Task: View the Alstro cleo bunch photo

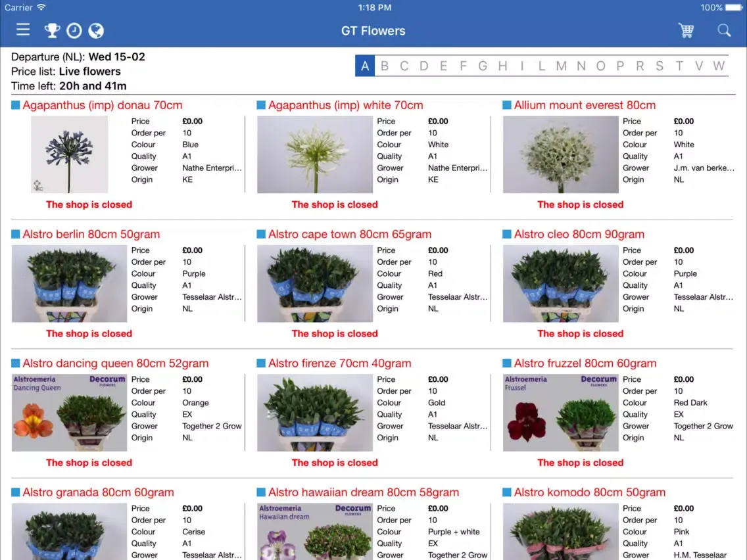Action: [x=561, y=284]
